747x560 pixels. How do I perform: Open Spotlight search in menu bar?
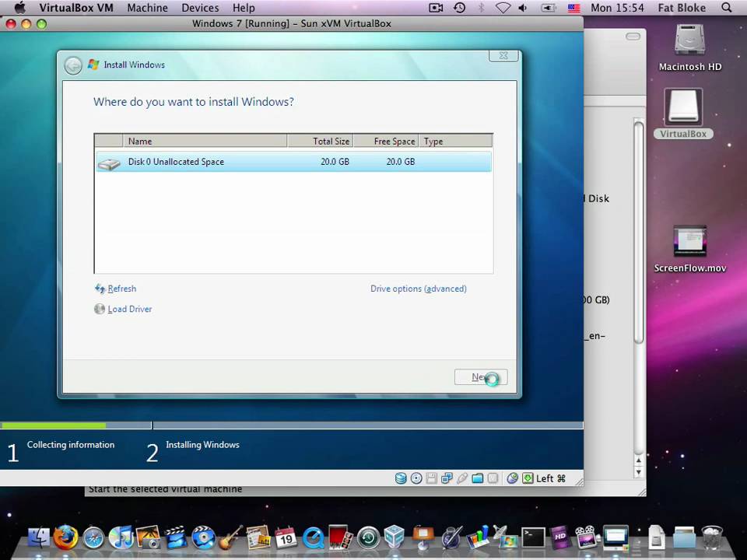click(727, 8)
